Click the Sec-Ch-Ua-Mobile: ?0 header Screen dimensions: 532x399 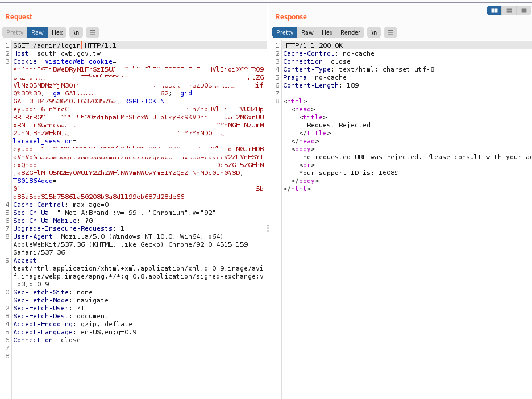tap(53, 221)
